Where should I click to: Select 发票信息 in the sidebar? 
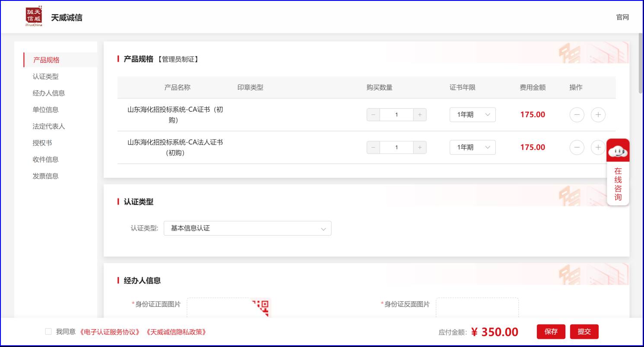45,176
